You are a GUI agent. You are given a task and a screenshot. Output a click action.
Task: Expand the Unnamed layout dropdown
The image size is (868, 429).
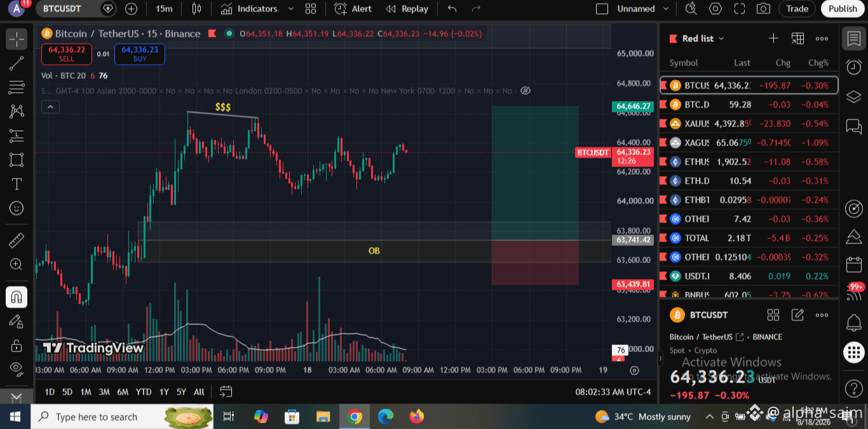point(666,9)
